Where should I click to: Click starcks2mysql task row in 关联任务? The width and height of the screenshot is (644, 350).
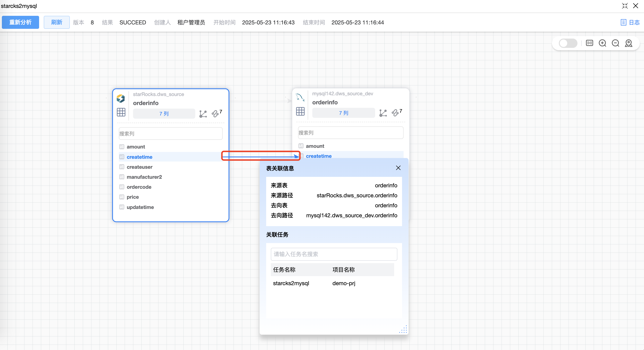[291, 283]
